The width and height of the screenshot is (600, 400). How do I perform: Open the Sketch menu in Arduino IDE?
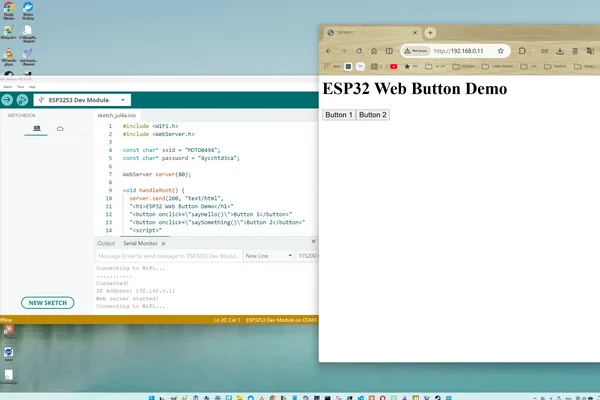(x=7, y=87)
